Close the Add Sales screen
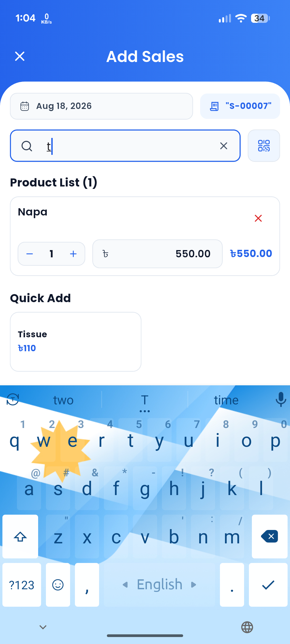 (x=20, y=56)
